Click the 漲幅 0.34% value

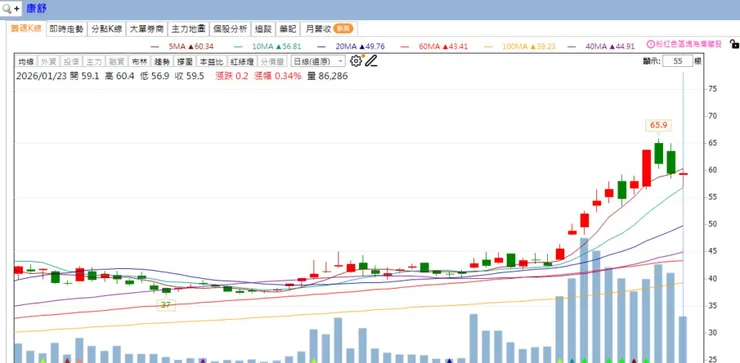[x=278, y=76]
